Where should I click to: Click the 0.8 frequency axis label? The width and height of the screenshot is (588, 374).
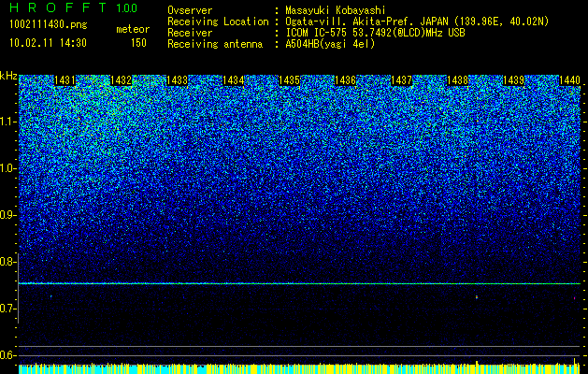tap(7, 262)
